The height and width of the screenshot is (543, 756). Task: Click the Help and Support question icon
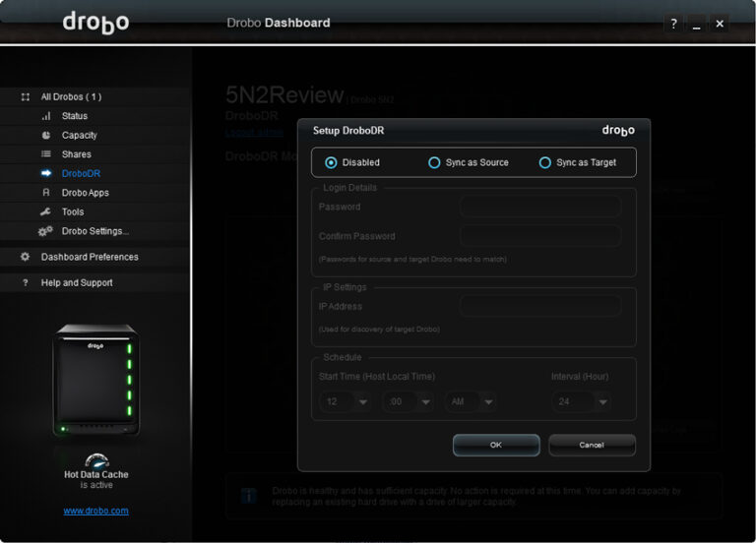pos(26,283)
